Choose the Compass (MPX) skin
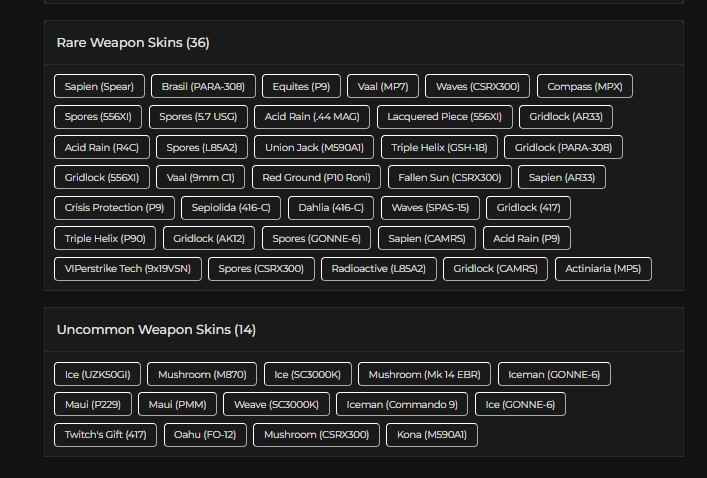The width and height of the screenshot is (707, 478). pyautogui.click(x=584, y=87)
